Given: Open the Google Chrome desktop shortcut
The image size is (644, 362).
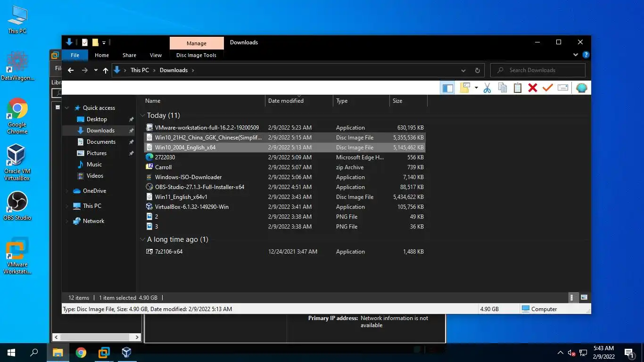Looking at the screenshot, I should coord(17,116).
